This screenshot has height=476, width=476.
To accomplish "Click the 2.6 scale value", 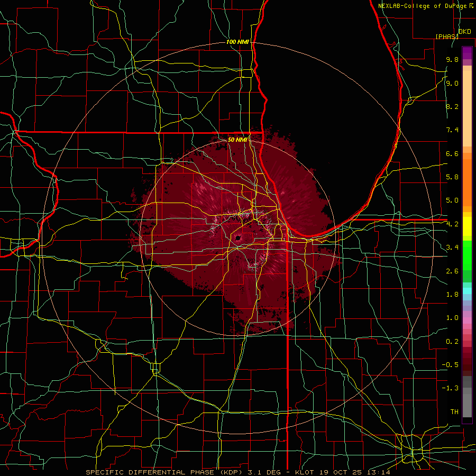I will pos(452,271).
